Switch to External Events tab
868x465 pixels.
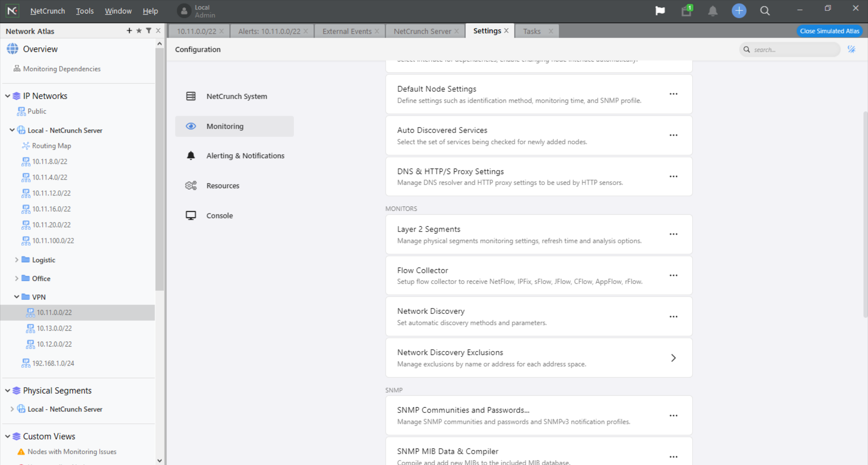click(347, 31)
